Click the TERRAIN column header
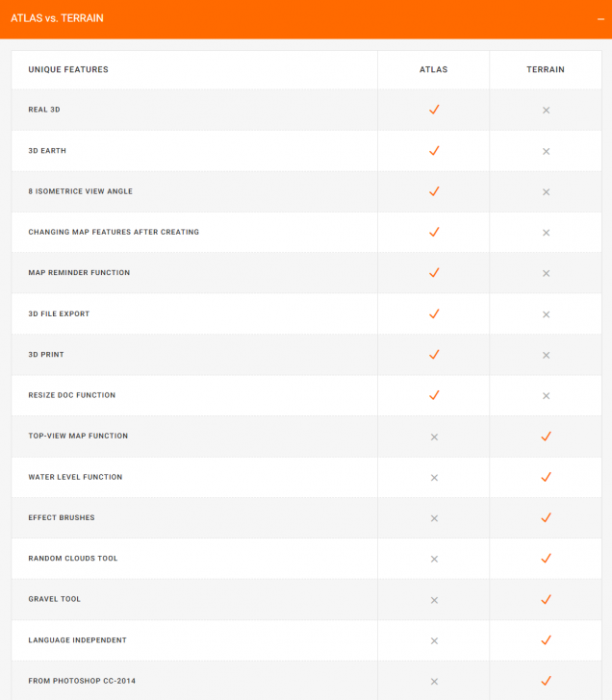 coord(546,70)
